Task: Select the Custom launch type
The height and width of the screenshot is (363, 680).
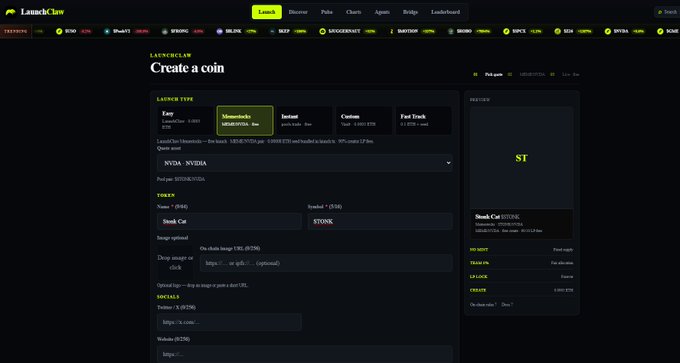Action: click(364, 121)
